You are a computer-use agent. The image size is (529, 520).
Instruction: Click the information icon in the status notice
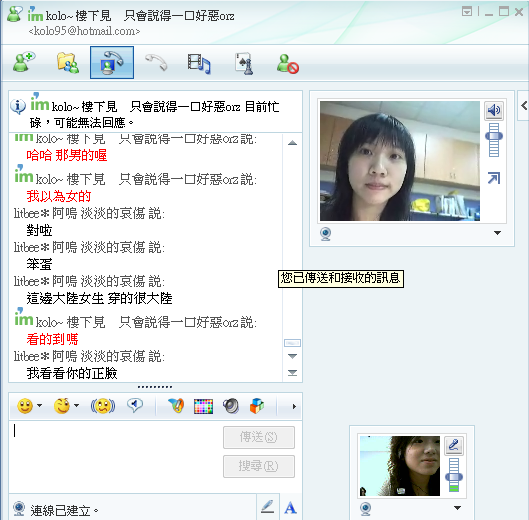click(18, 106)
